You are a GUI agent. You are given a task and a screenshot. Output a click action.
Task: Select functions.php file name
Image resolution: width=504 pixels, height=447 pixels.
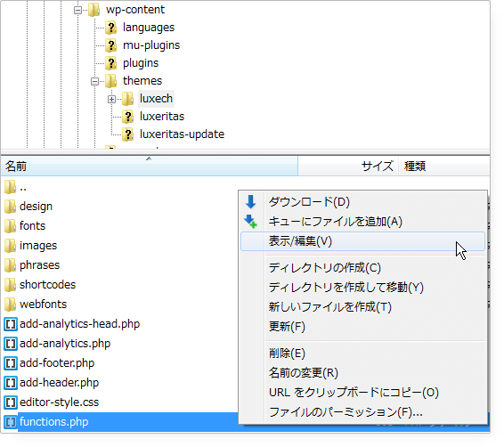[x=54, y=422]
